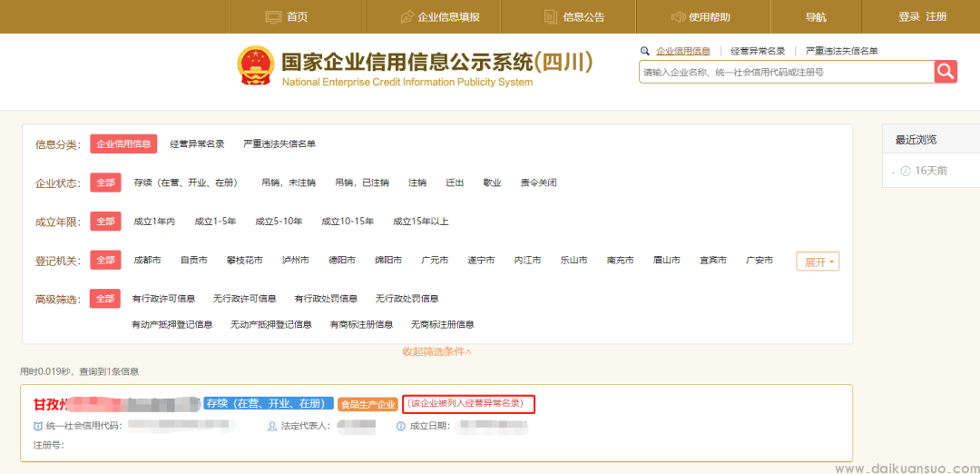Filter by 存续（在营、开业、在册） status
This screenshot has height=474, width=980.
coord(186,183)
